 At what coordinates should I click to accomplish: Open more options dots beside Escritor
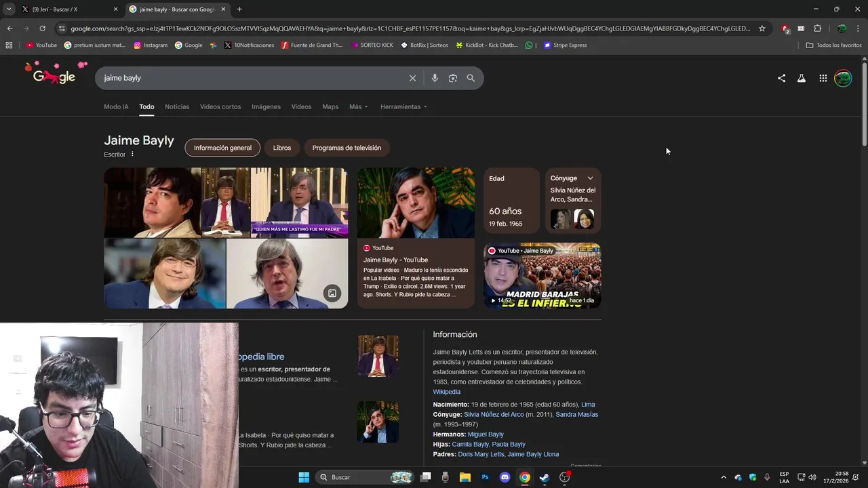(x=132, y=155)
